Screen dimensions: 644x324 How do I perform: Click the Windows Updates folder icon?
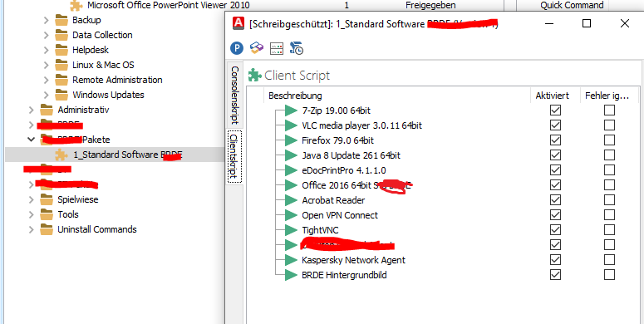click(x=61, y=95)
